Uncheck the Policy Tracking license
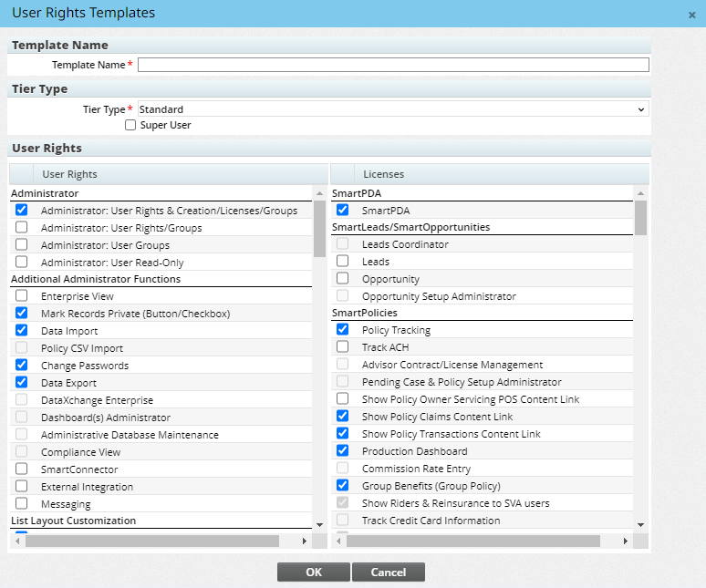The image size is (706, 588). (x=342, y=329)
